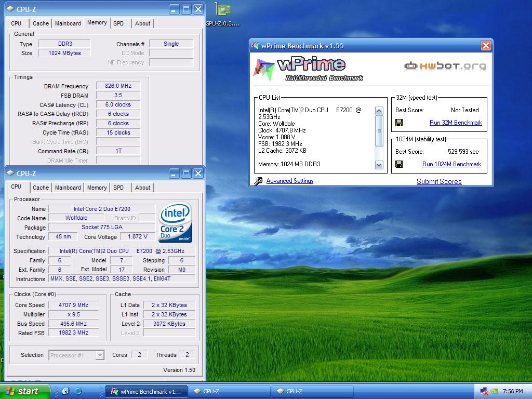Open the GPU-Z desktop shortcut icon
Viewport: 532px width, 399px height.
pyautogui.click(x=223, y=9)
